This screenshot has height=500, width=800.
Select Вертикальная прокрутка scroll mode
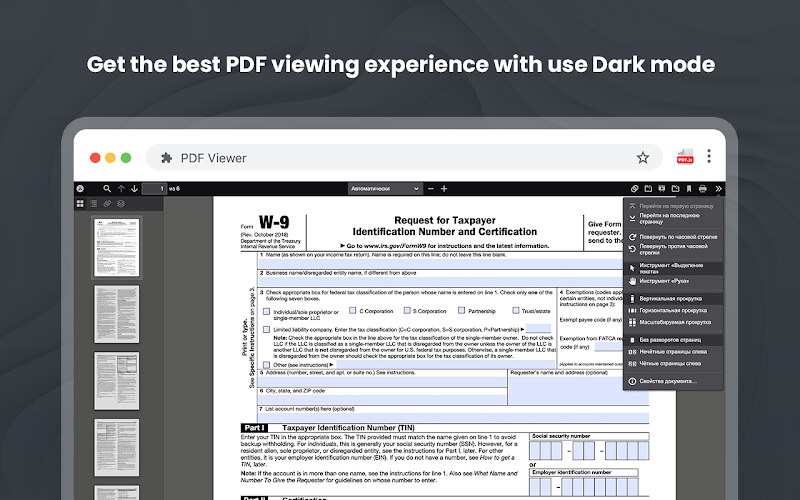pyautogui.click(x=673, y=298)
